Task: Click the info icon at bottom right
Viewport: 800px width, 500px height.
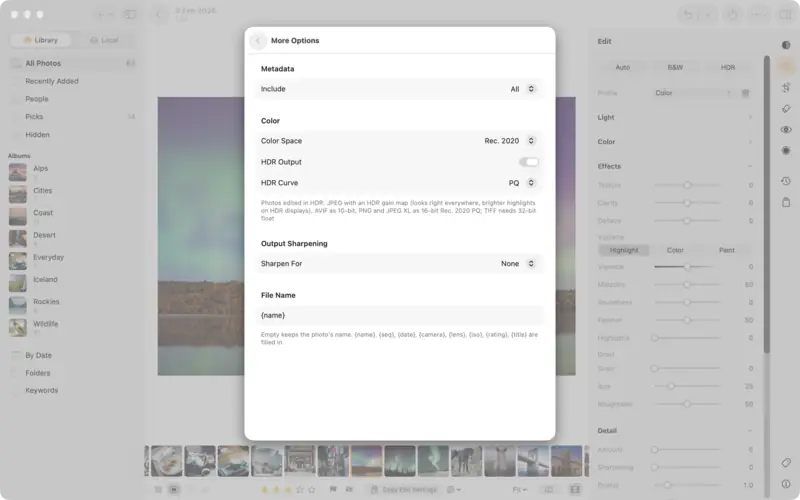Action: 786,484
